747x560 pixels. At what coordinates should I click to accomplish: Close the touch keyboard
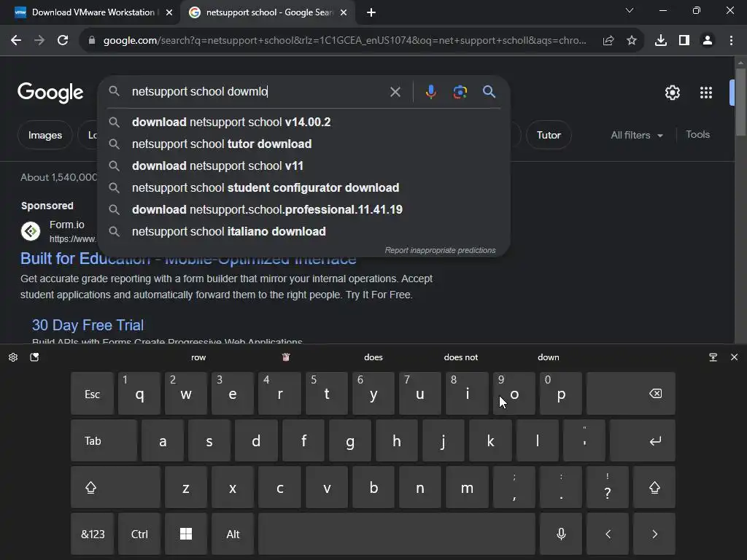point(734,357)
